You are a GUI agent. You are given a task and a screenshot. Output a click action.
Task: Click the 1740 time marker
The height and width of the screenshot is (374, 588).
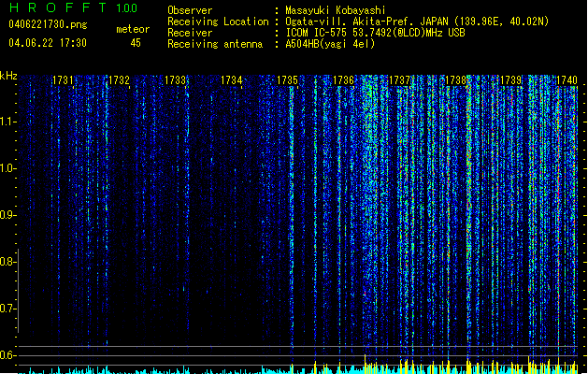[566, 80]
